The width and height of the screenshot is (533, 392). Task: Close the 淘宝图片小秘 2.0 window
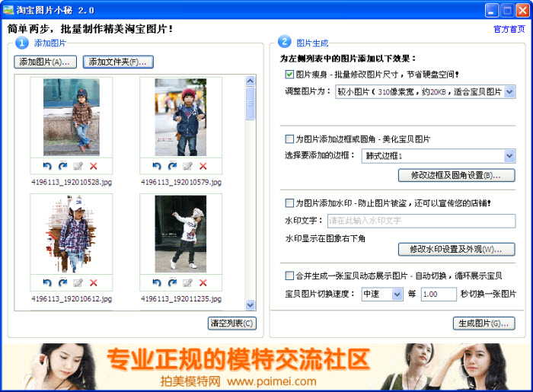tap(522, 10)
